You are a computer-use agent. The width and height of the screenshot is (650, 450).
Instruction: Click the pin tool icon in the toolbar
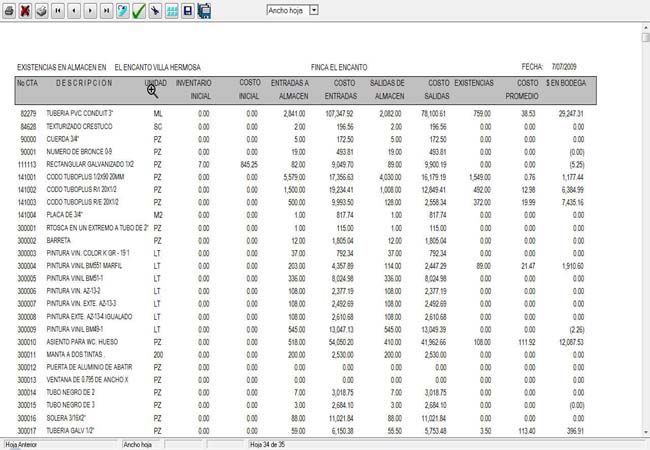click(155, 11)
